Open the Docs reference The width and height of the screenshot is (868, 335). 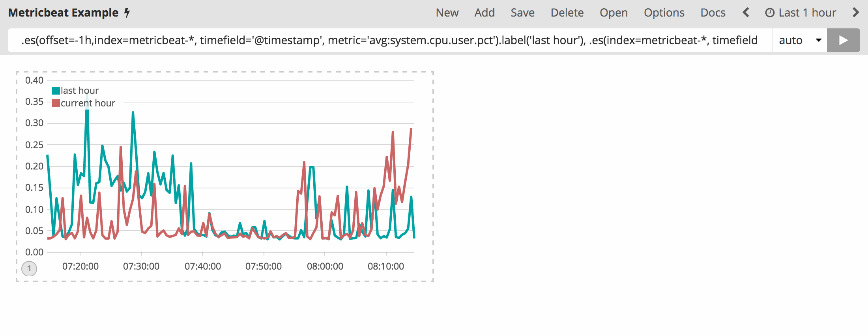pos(713,13)
